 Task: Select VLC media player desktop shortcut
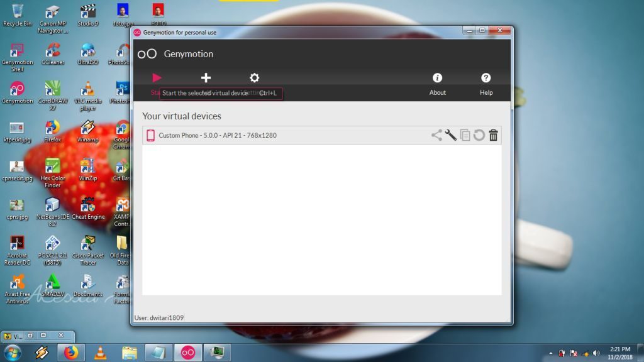(x=88, y=96)
